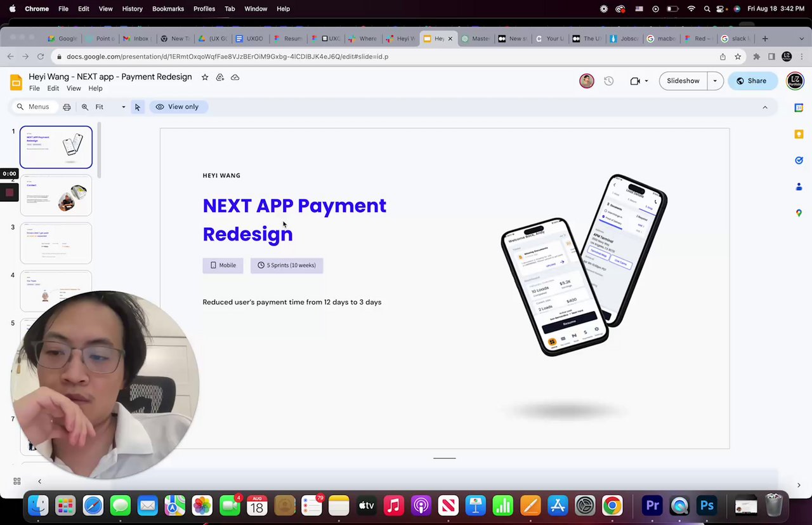Click the Share button
Image resolution: width=812 pixels, height=525 pixels.
751,81
